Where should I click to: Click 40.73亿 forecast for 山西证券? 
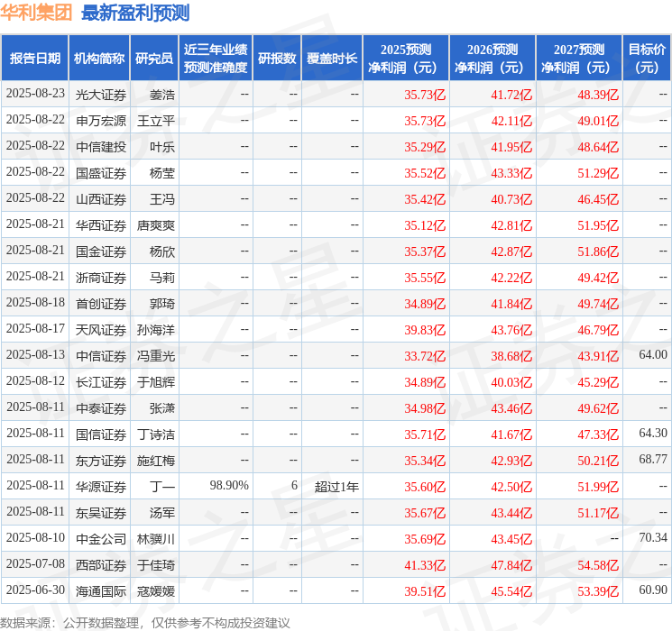pos(511,199)
